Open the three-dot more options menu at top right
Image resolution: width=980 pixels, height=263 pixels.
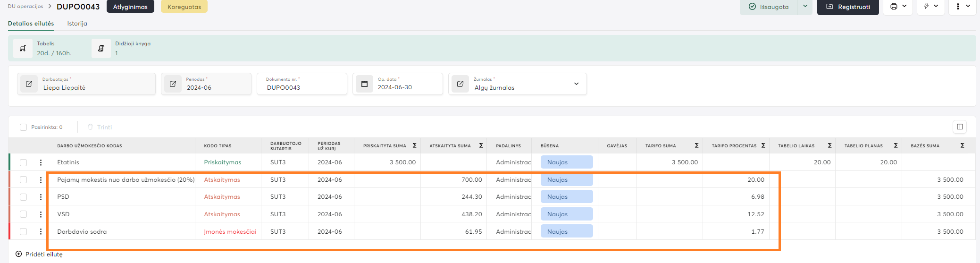pyautogui.click(x=958, y=7)
